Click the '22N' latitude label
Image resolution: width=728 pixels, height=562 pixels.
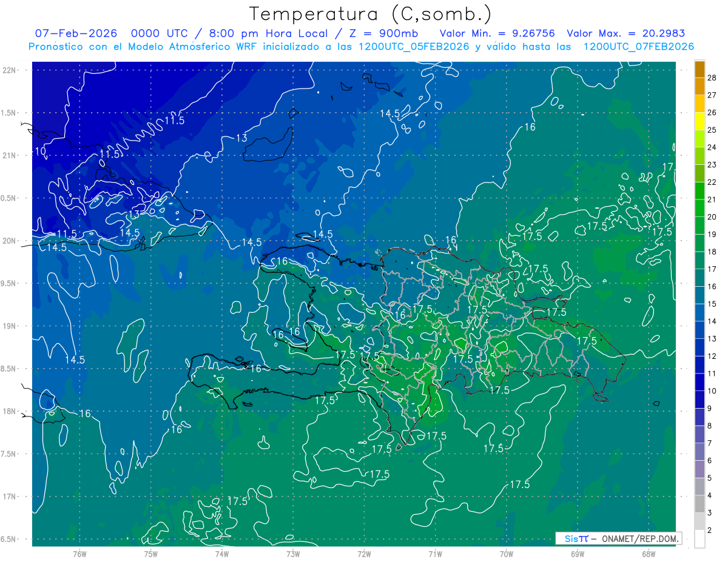tap(9, 70)
